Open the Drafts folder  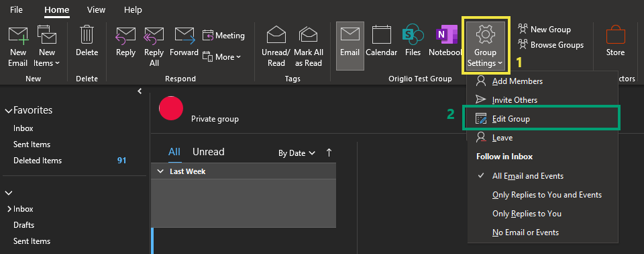click(x=24, y=225)
